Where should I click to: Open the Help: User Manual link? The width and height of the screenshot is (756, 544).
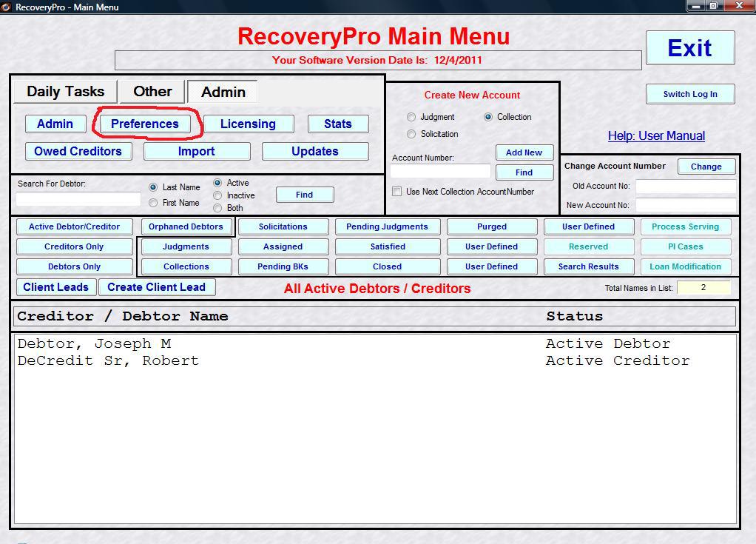pyautogui.click(x=656, y=136)
